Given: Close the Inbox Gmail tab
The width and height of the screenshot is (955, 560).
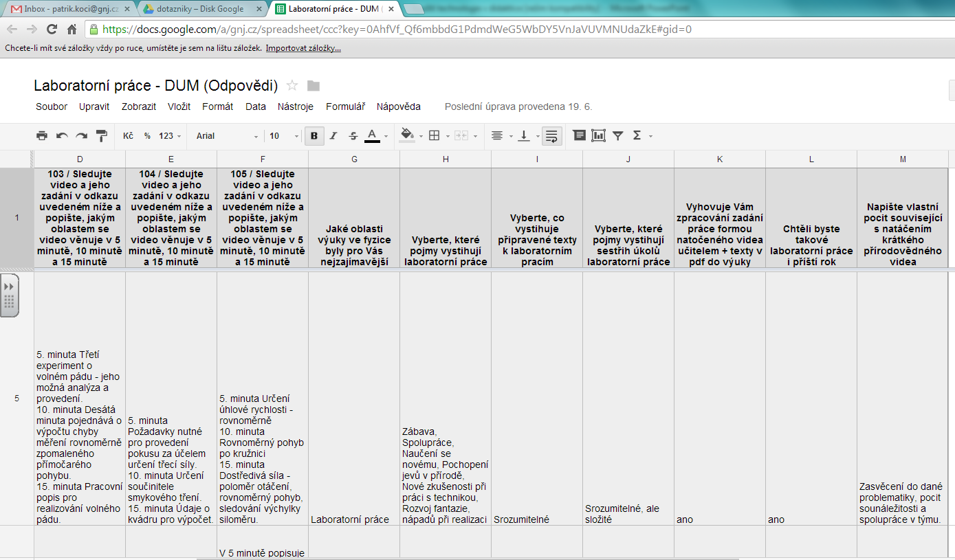Looking at the screenshot, I should tap(127, 9).
